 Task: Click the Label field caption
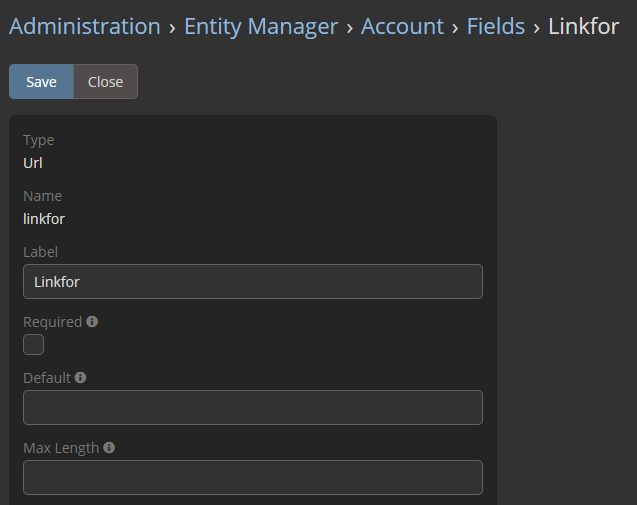click(x=40, y=252)
